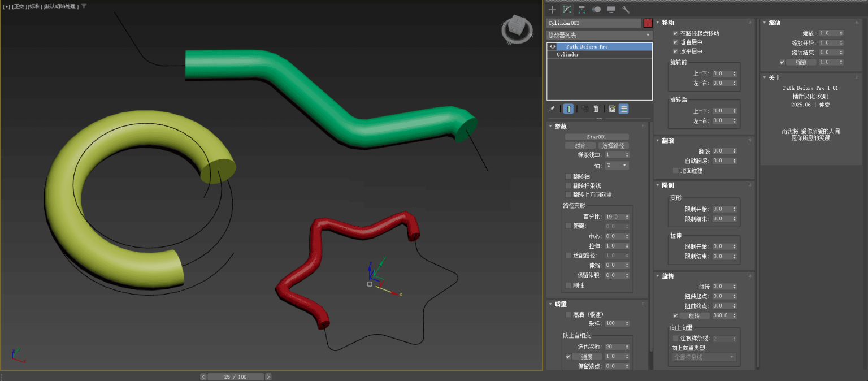The width and height of the screenshot is (868, 381).
Task: Open the Motion panel icon
Action: coord(596,10)
